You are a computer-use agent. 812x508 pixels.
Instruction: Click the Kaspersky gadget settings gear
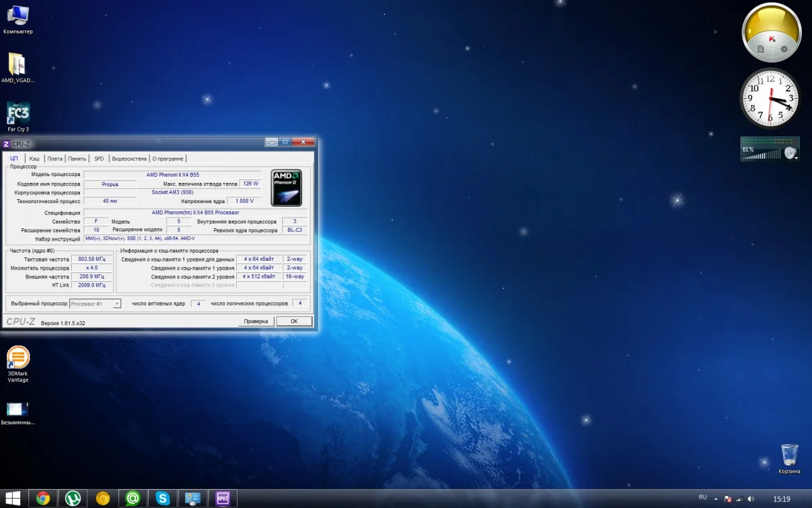coord(784,49)
